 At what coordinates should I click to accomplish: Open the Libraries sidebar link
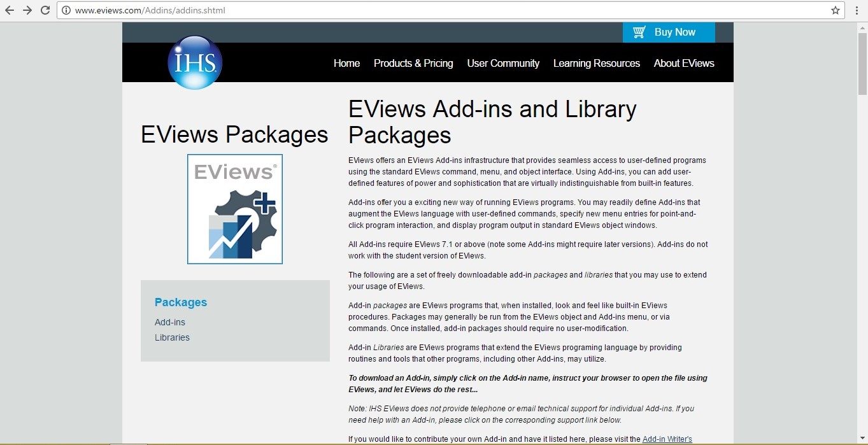point(172,337)
